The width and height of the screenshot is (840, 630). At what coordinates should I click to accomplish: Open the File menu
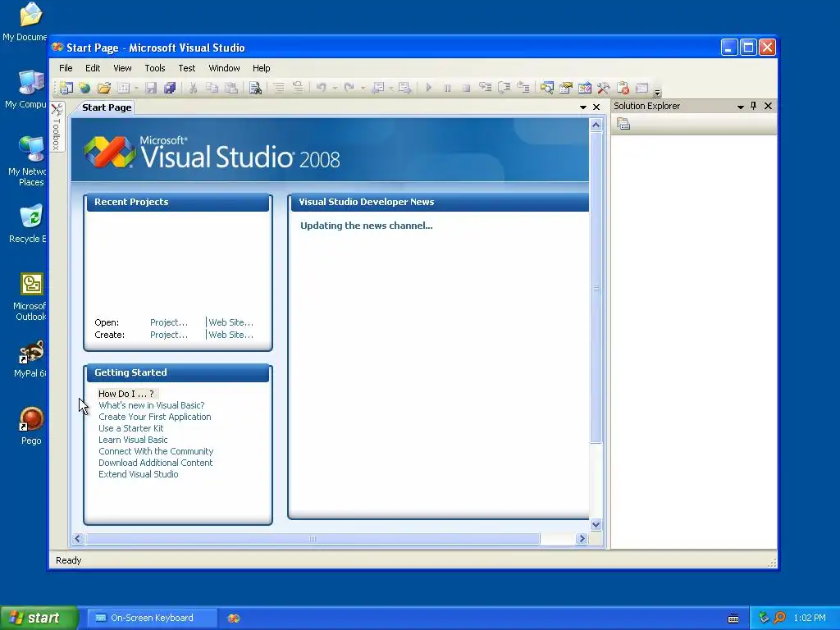pyautogui.click(x=66, y=68)
